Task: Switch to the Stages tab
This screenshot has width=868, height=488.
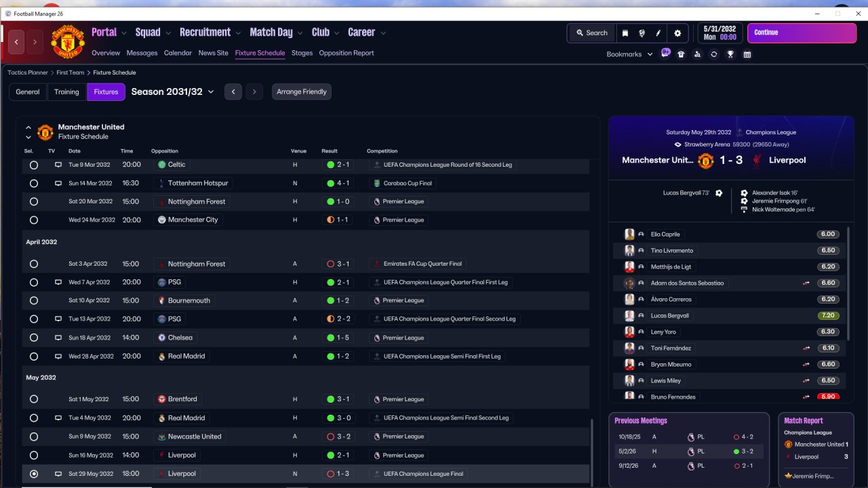Action: 302,53
